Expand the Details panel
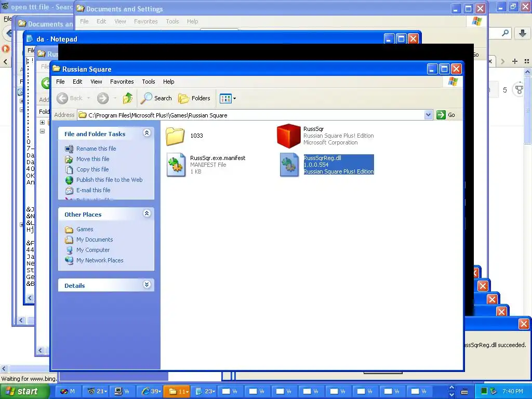The height and width of the screenshot is (399, 532). 147,284
